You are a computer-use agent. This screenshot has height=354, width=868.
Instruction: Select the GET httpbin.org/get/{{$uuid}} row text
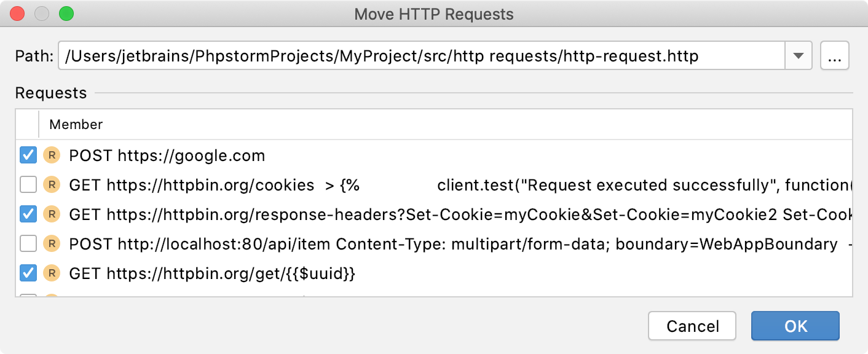click(x=212, y=273)
